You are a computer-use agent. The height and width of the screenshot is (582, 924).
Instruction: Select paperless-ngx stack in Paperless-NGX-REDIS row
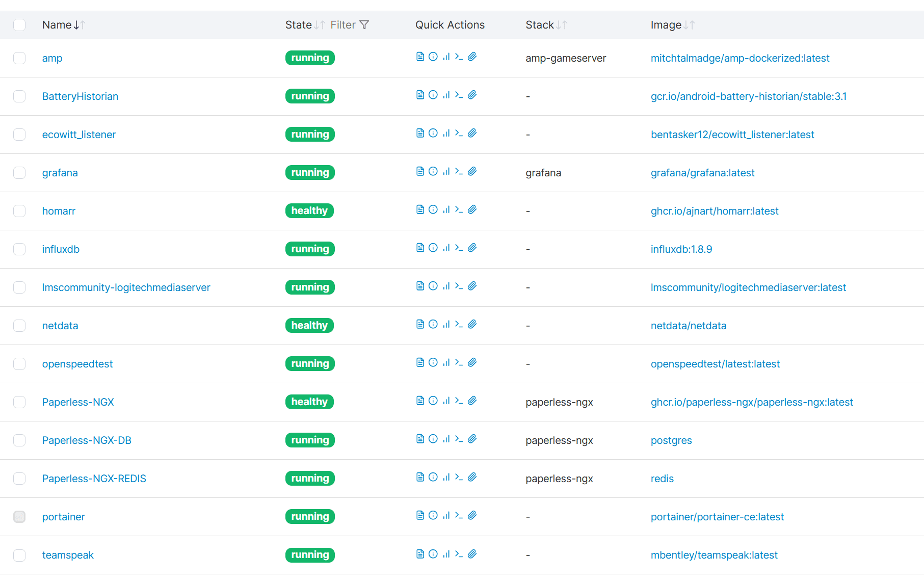point(559,479)
